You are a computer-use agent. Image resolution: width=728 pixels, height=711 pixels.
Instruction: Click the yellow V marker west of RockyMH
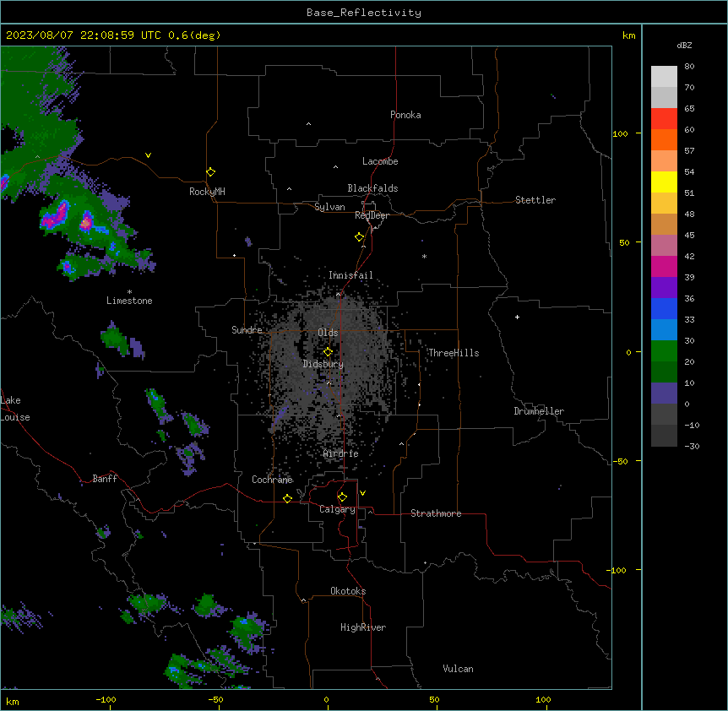[148, 155]
